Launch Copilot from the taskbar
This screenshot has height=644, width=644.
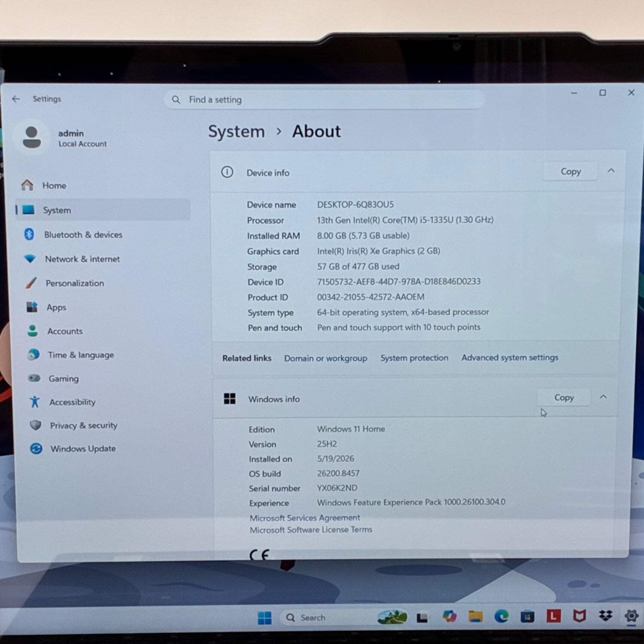(450, 617)
